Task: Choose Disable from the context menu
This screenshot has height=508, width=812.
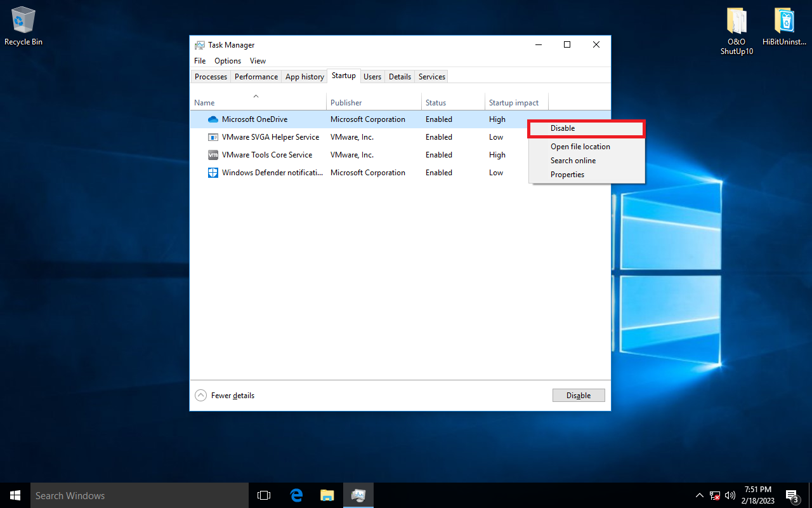Action: (x=586, y=128)
